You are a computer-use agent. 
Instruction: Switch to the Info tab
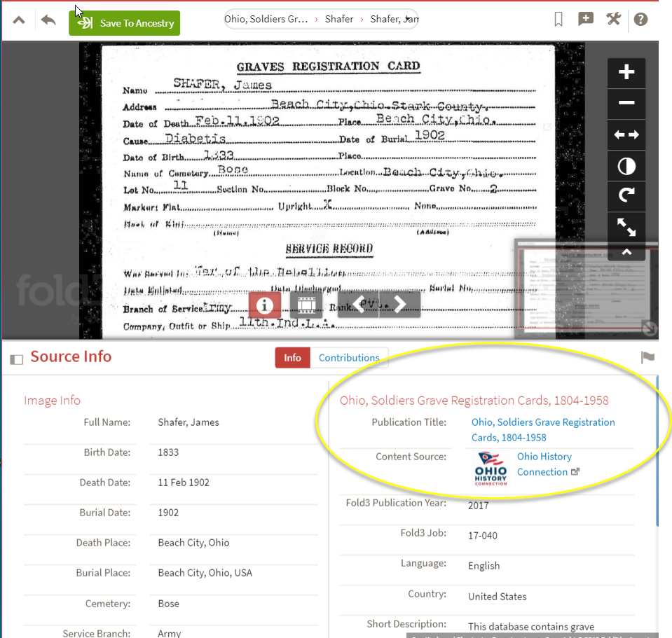tap(292, 358)
